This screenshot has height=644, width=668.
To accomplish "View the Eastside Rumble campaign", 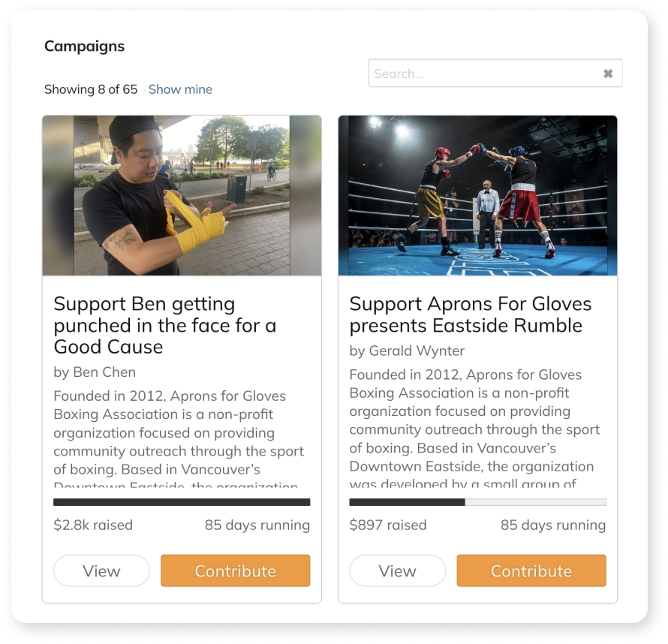I will [398, 570].
